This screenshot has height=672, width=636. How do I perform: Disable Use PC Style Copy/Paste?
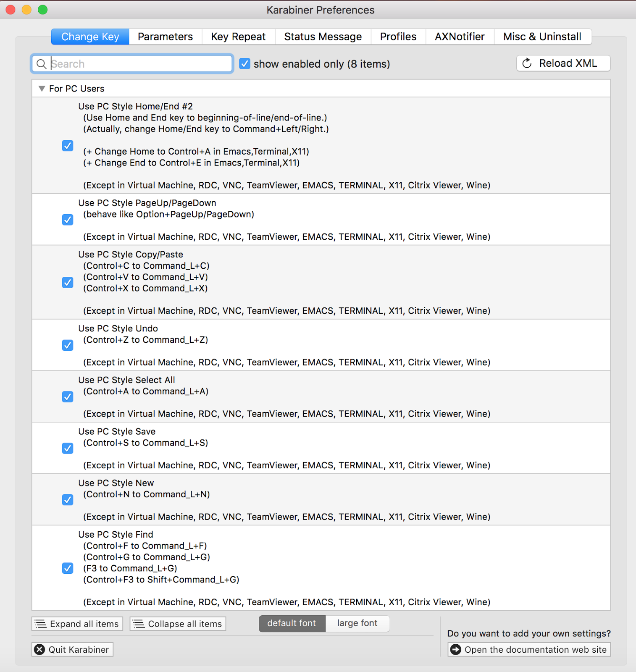coord(68,283)
